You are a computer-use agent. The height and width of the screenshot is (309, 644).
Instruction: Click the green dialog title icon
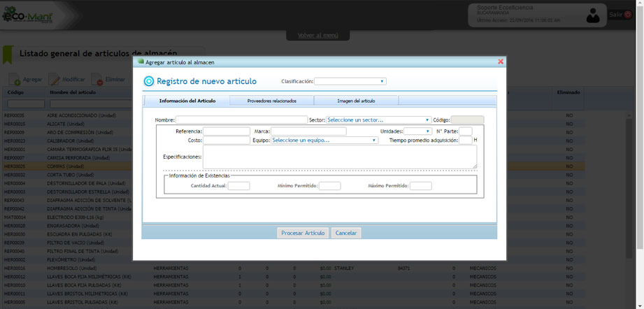click(141, 62)
